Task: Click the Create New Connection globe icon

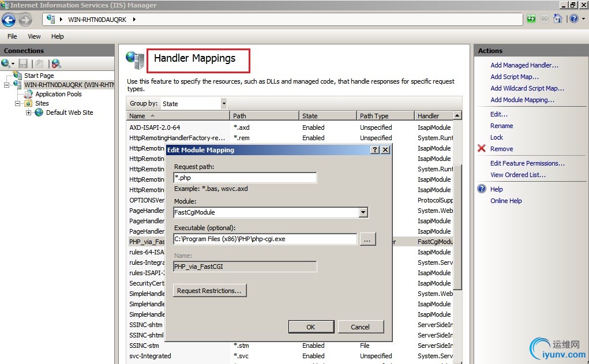Action: point(5,63)
